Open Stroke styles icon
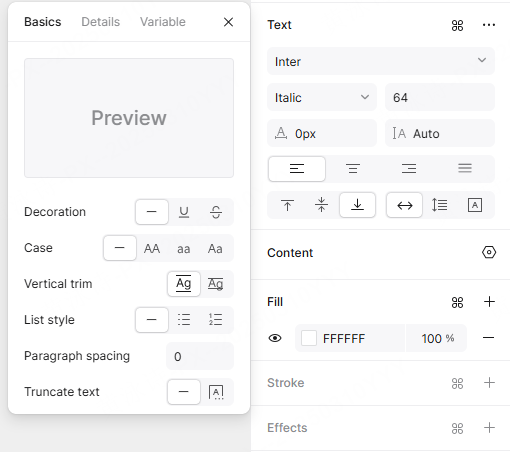This screenshot has width=510, height=452. 457,383
